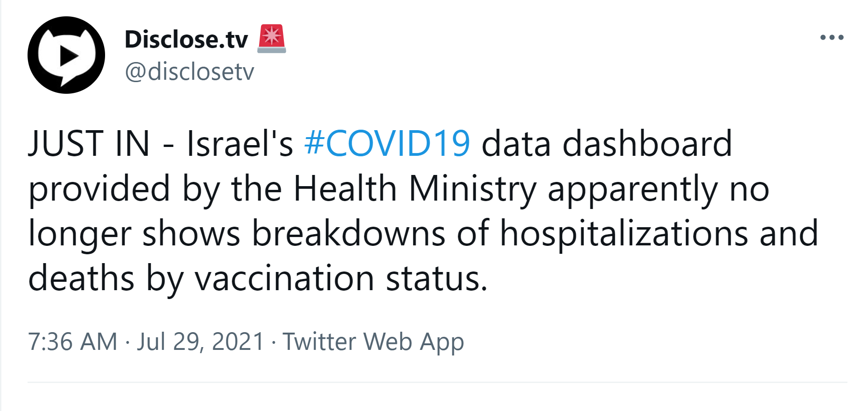
Task: Click the words 'Health Ministry' in tweet
Action: point(415,188)
